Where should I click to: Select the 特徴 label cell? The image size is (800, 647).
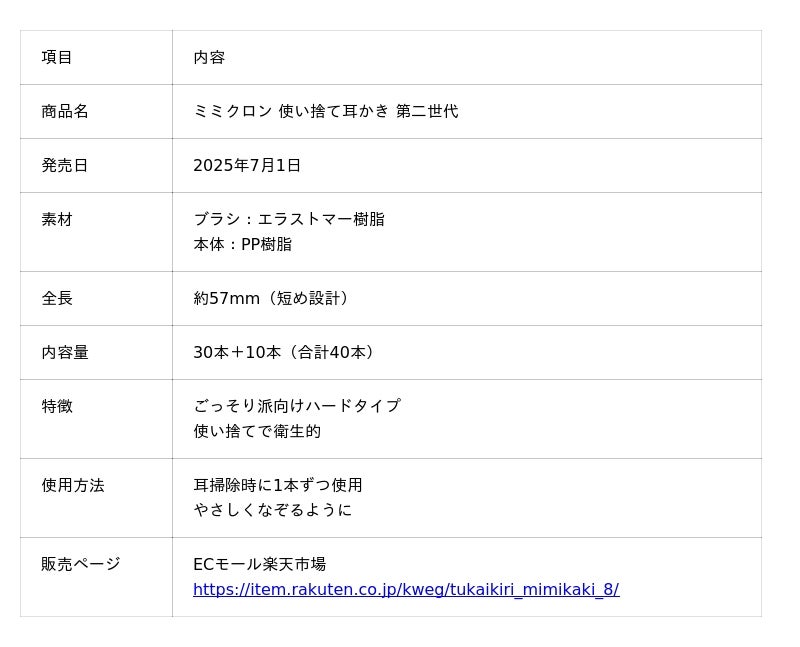click(x=96, y=419)
